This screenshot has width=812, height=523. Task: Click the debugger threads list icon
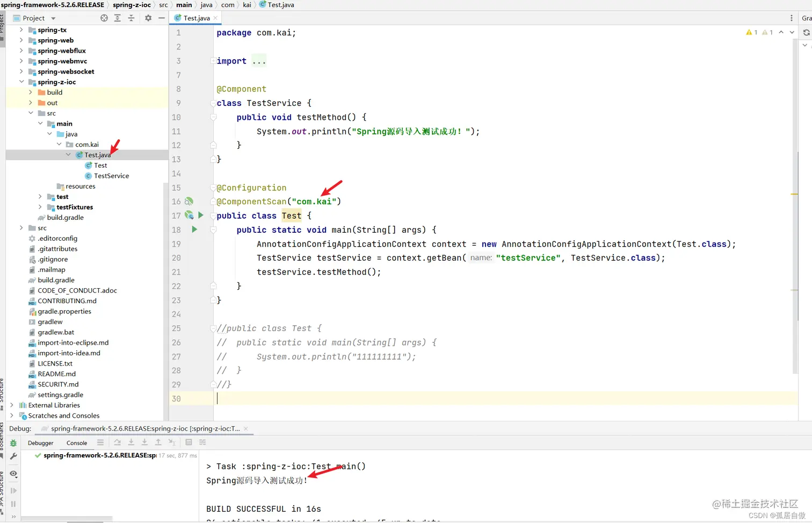(x=100, y=442)
